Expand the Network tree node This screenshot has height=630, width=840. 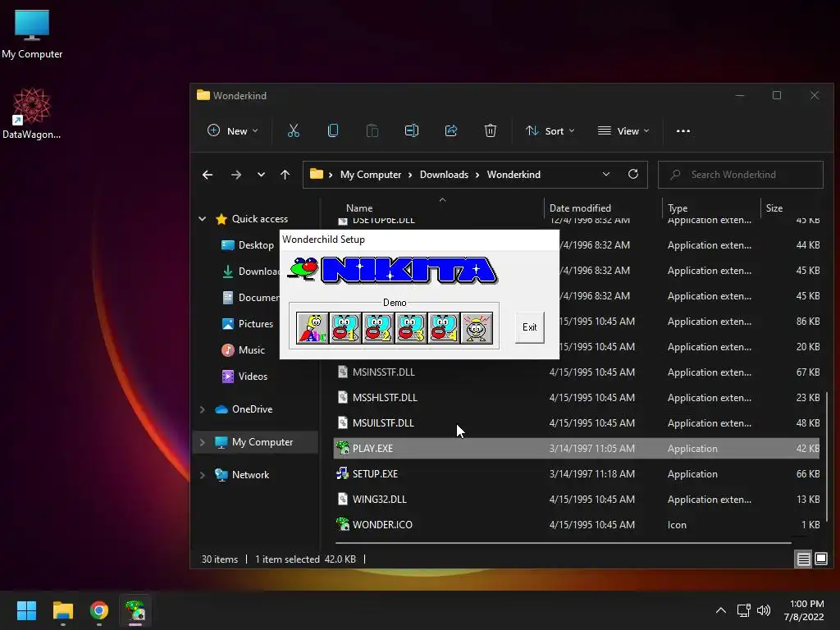click(202, 475)
